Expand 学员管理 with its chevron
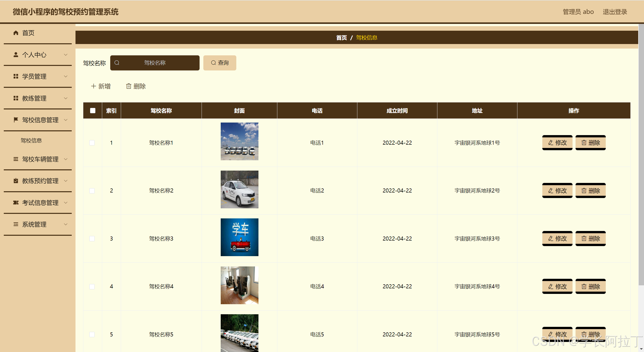This screenshot has width=644, height=352. pos(66,76)
